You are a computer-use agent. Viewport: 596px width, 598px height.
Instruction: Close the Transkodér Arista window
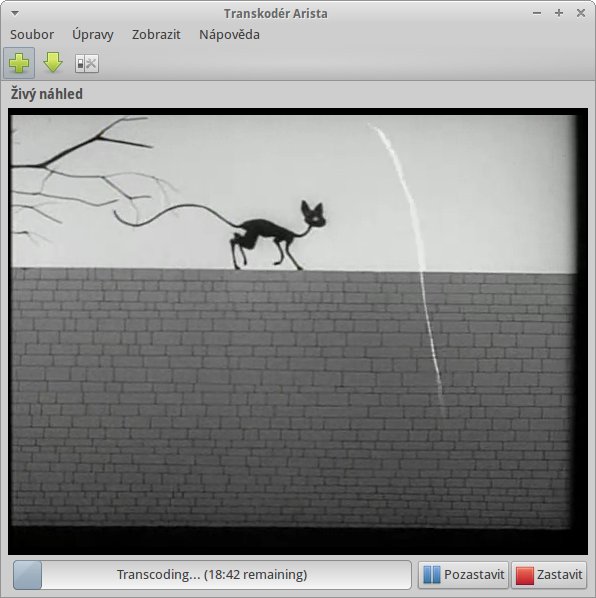click(x=581, y=13)
